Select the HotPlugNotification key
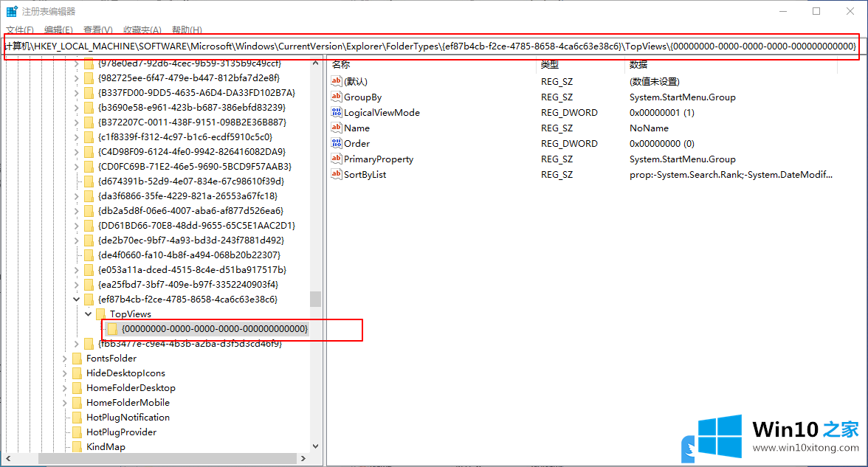868x467 pixels. (x=128, y=418)
